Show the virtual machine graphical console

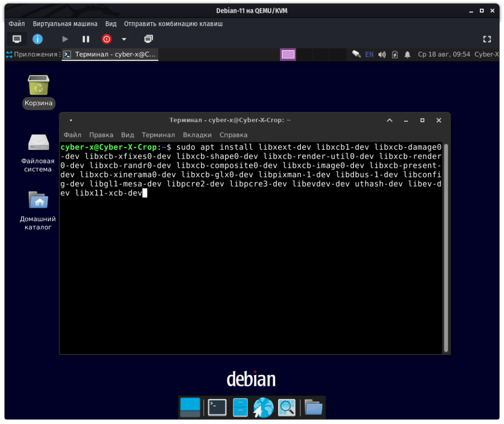tap(17, 39)
